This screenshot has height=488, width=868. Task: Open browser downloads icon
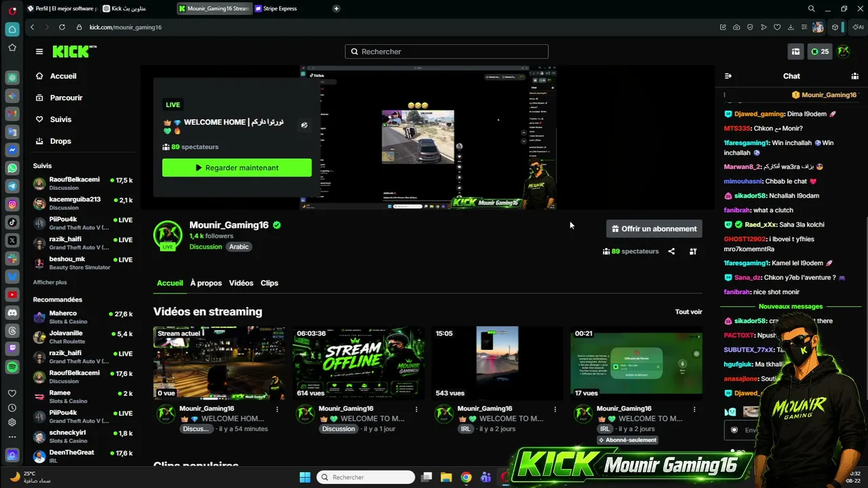click(791, 27)
